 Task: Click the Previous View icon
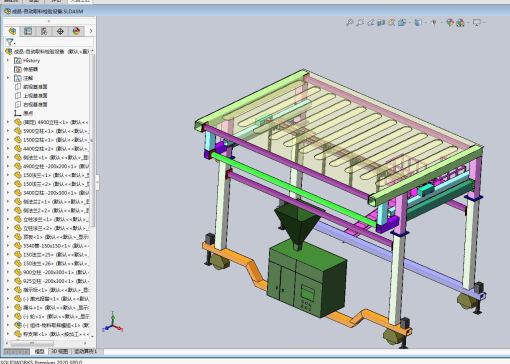(x=370, y=22)
